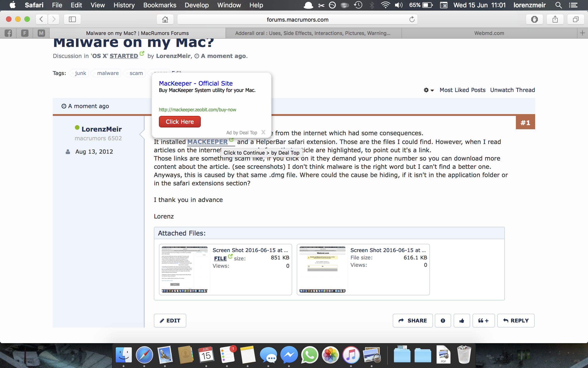The width and height of the screenshot is (588, 368).
Task: Open Reminders with badge in Dock
Action: point(227,355)
